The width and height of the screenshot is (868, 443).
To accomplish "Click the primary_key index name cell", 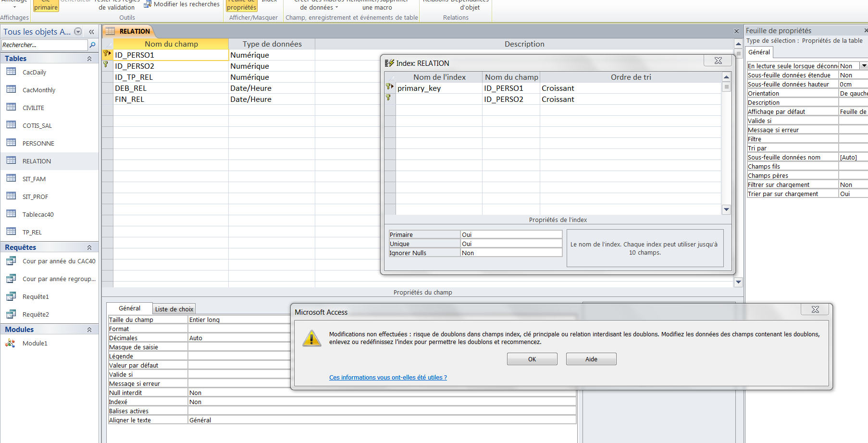I will (439, 88).
